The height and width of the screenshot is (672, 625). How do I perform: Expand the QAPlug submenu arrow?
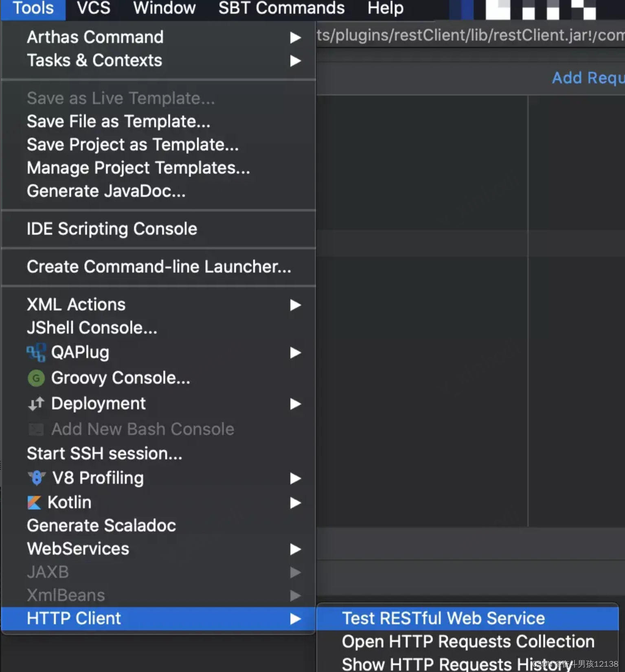[295, 352]
